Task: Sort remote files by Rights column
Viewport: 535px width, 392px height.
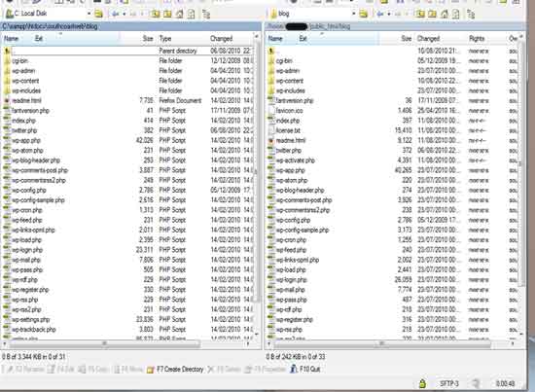Action: tap(477, 39)
